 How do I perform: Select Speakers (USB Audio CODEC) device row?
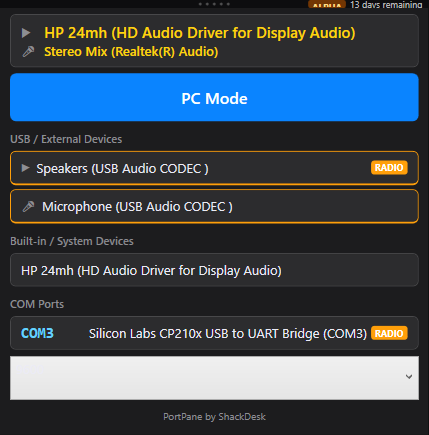coord(214,168)
